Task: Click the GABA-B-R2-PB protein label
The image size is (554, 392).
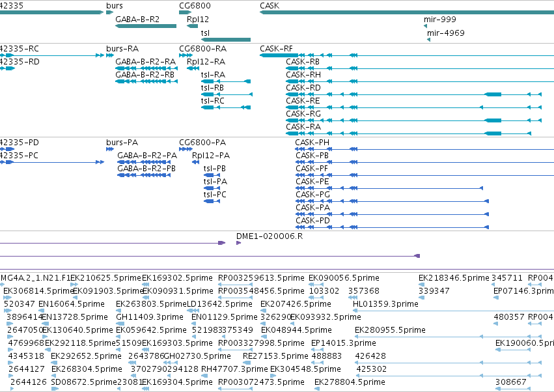Action: (x=146, y=169)
